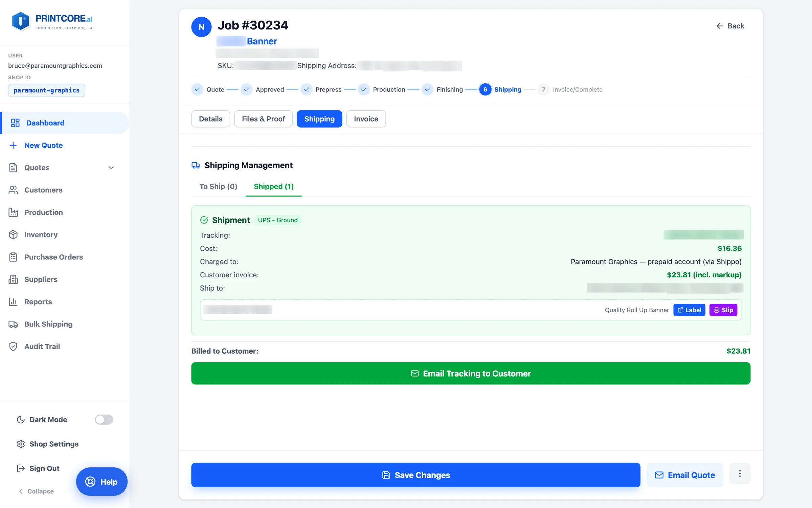812x508 pixels.
Task: Open Dashboard from the sidebar
Action: point(65,123)
